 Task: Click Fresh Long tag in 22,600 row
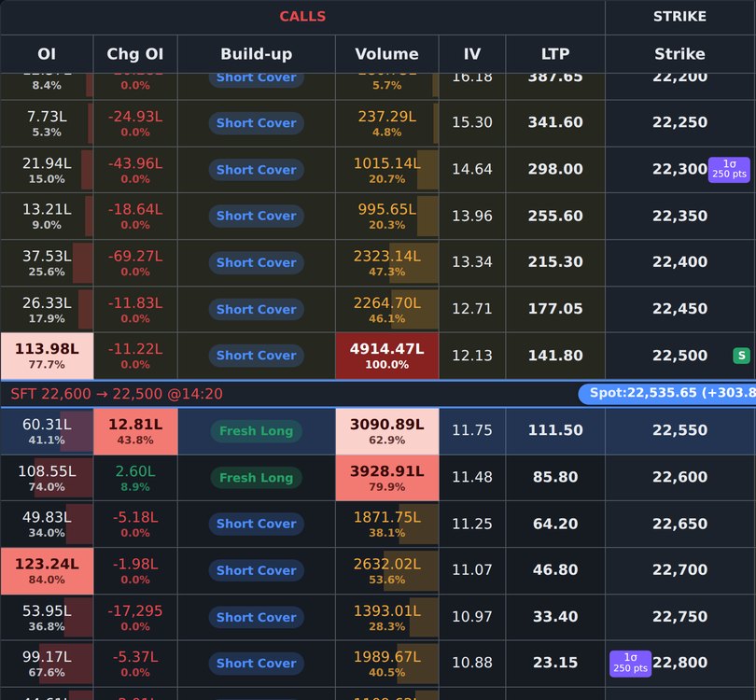tap(256, 478)
